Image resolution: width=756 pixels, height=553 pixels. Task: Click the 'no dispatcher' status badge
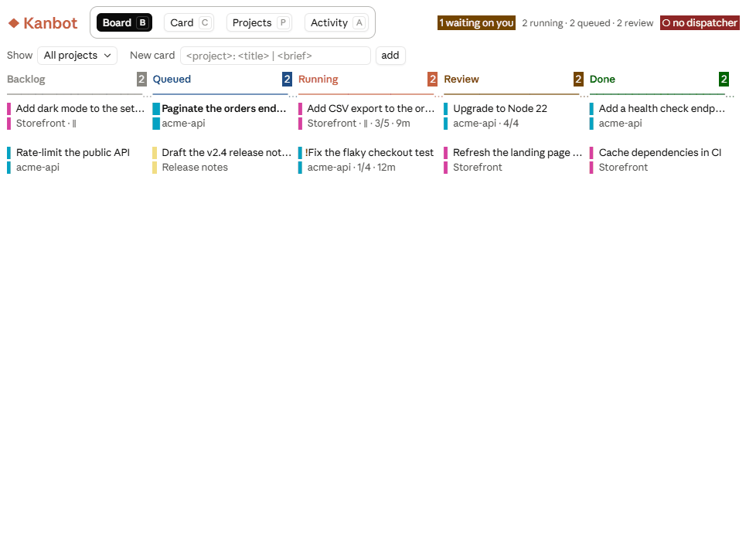(700, 22)
